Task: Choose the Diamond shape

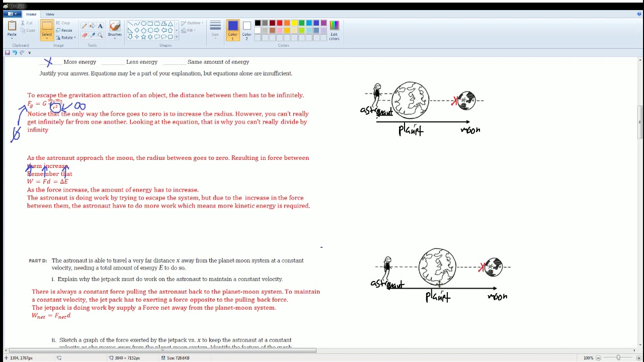Action: point(136,30)
